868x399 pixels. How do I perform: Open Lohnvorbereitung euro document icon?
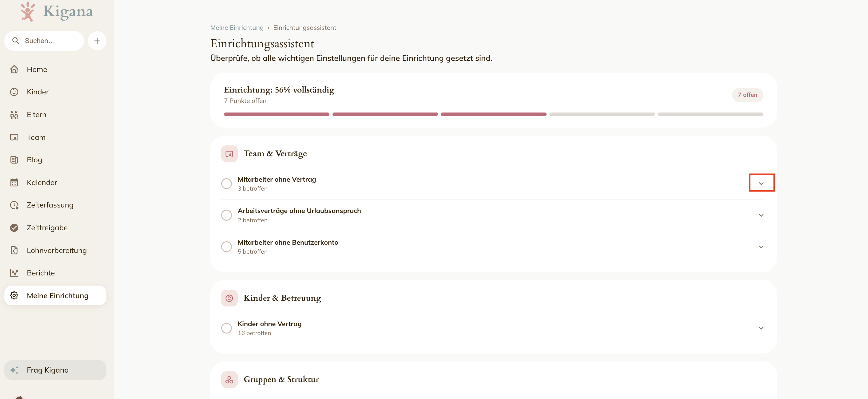click(x=14, y=250)
